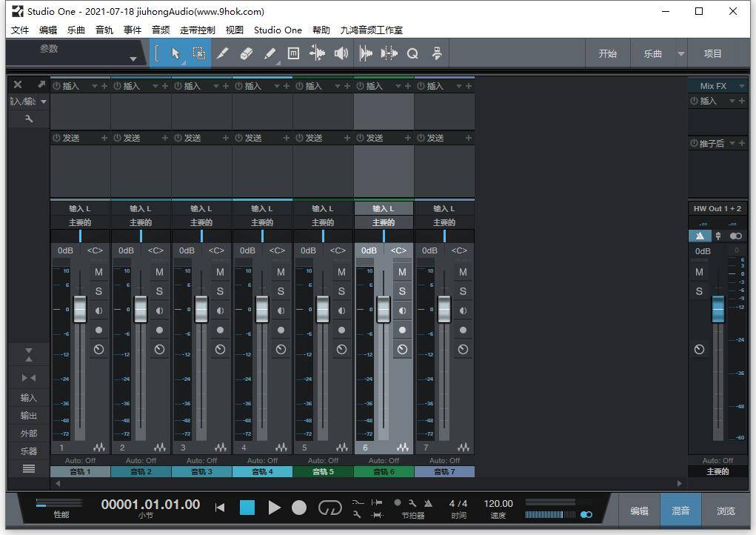This screenshot has height=535, width=756.
Task: Select the Arrow tool in the toolbar
Action: click(x=175, y=53)
